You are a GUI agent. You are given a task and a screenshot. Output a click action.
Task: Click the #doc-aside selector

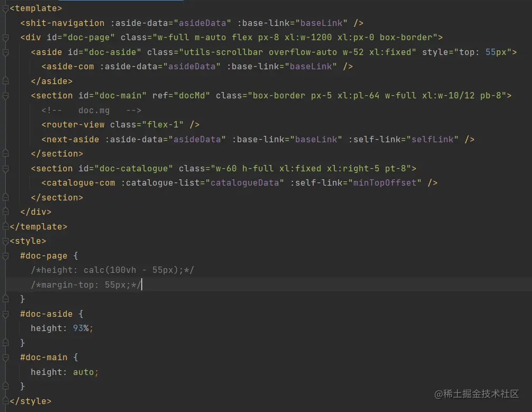(x=47, y=314)
